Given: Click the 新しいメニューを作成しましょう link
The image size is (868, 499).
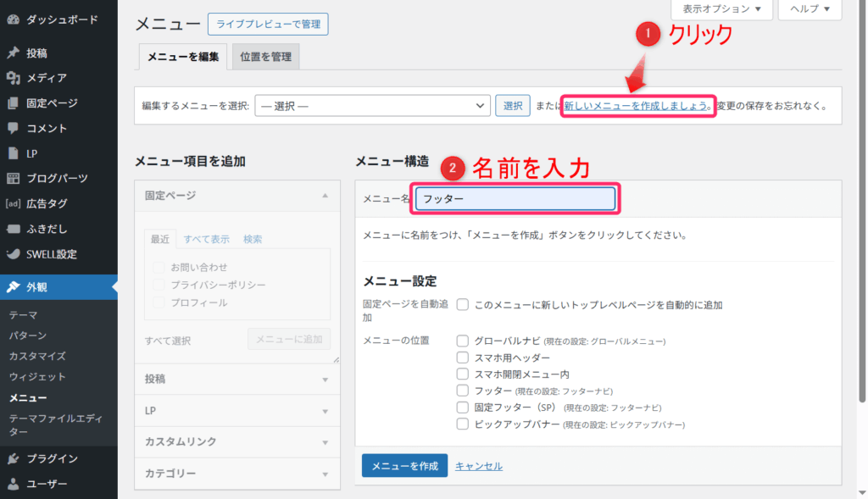Looking at the screenshot, I should (x=636, y=106).
